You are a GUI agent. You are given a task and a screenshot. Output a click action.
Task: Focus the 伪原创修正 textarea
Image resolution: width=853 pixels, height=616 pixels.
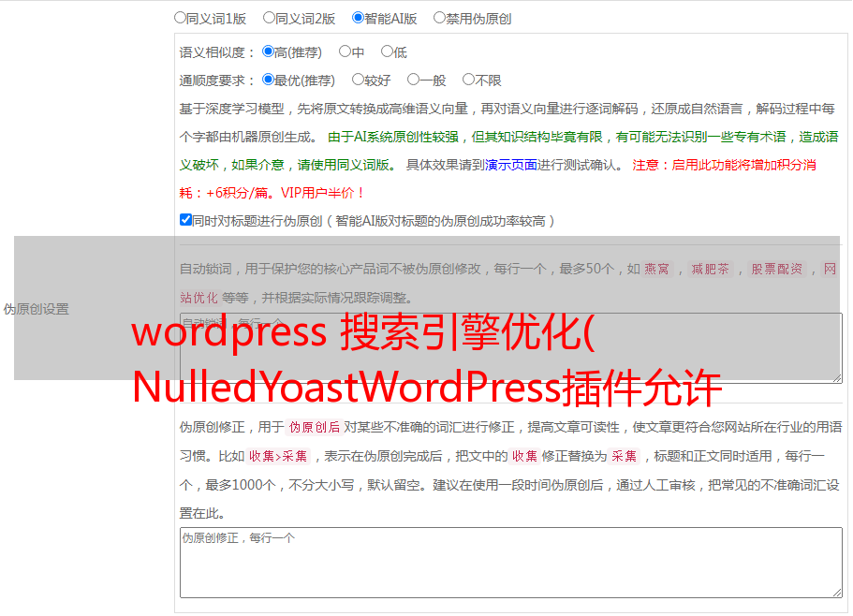(x=511, y=563)
